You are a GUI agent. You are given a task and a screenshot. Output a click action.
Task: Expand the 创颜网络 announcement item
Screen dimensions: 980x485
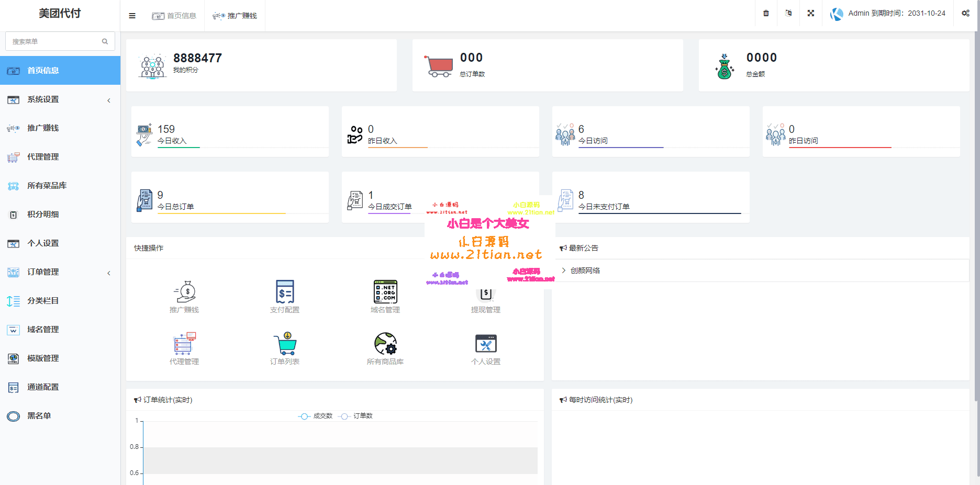point(585,270)
